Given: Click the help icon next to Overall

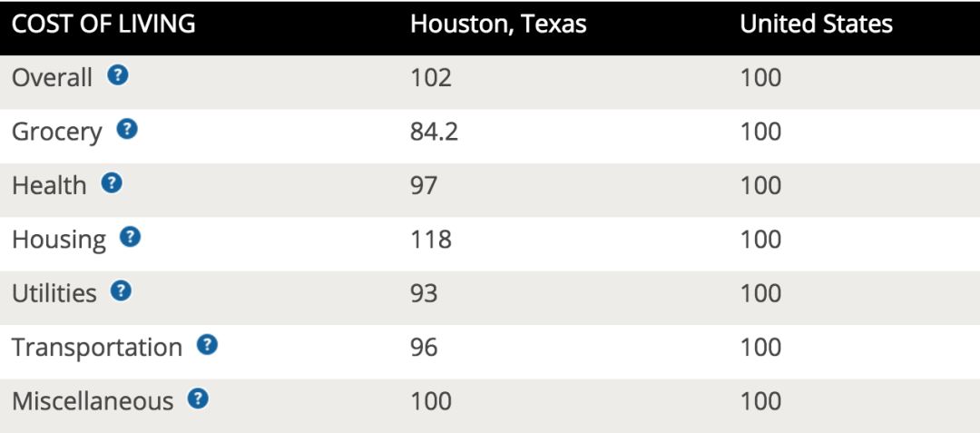Looking at the screenshot, I should 117,75.
